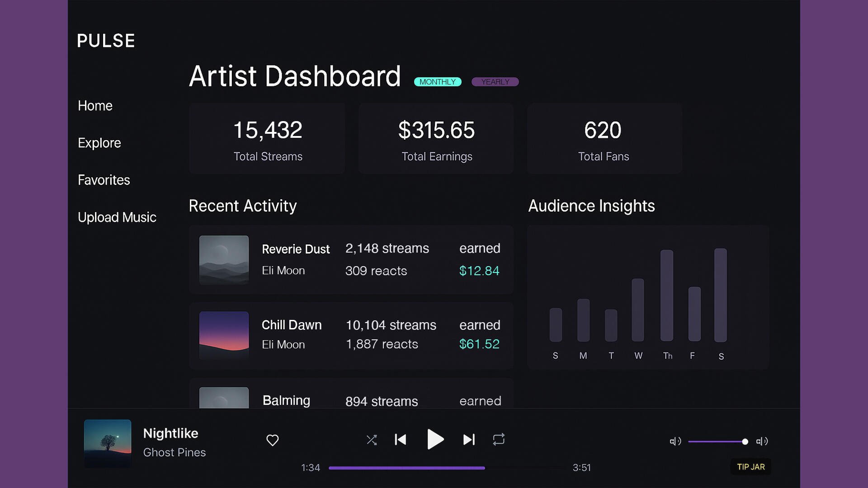Click the Nightlike album cover
Image resolution: width=868 pixels, height=488 pixels.
pos(108,443)
